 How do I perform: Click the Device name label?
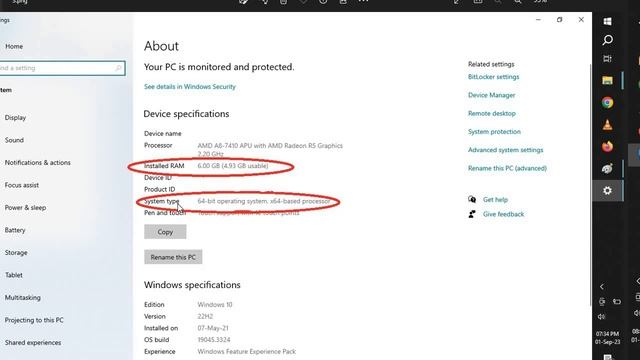[x=162, y=133]
